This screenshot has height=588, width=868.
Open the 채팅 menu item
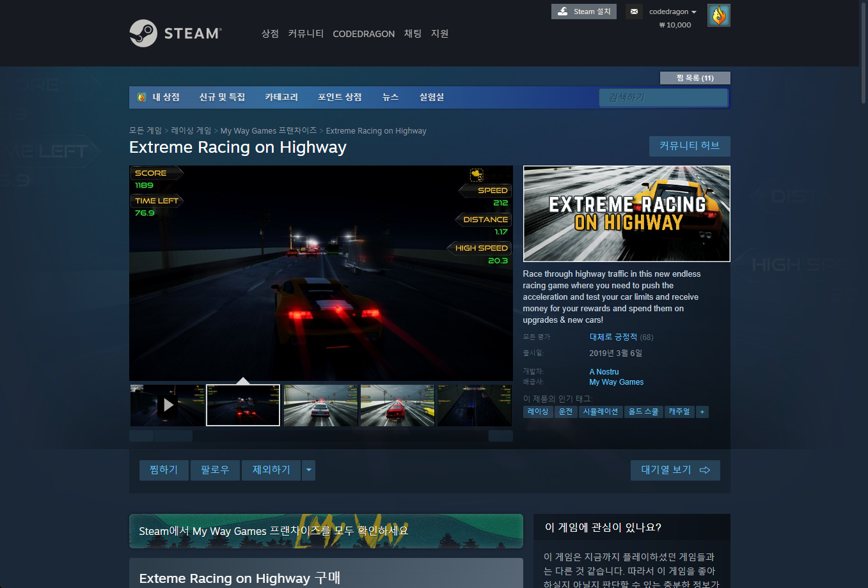(413, 33)
